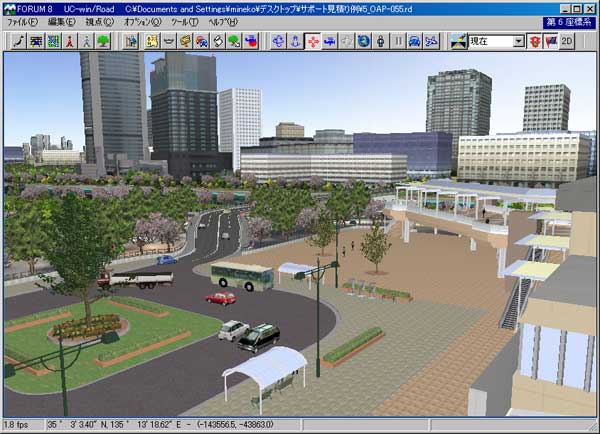Click the pause button in toolbar
The width and height of the screenshot is (600, 434).
[x=398, y=41]
